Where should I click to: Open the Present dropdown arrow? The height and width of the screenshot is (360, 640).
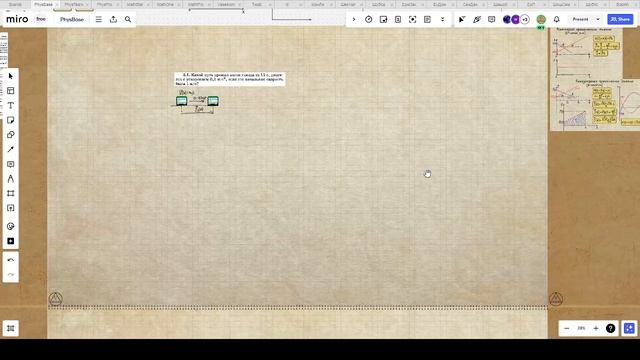point(598,19)
